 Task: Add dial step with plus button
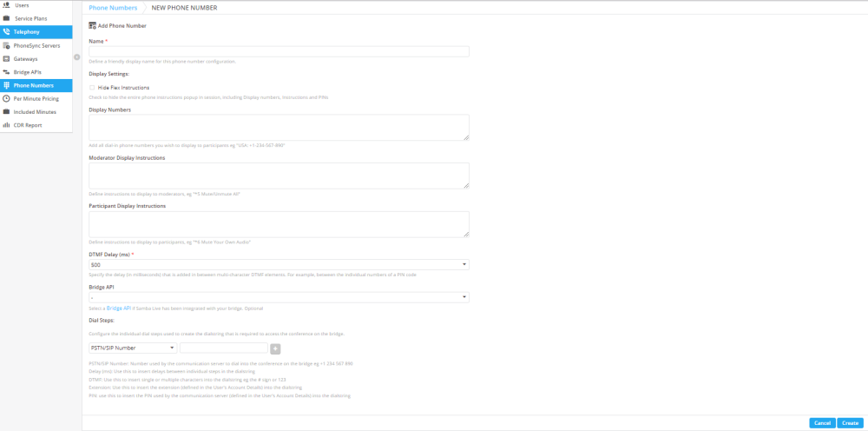click(276, 348)
